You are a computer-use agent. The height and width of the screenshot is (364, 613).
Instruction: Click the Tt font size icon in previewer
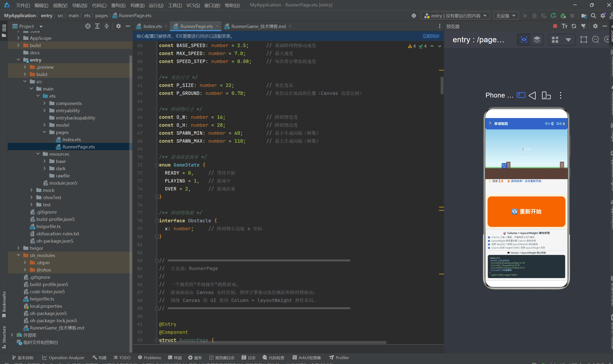[x=564, y=26]
